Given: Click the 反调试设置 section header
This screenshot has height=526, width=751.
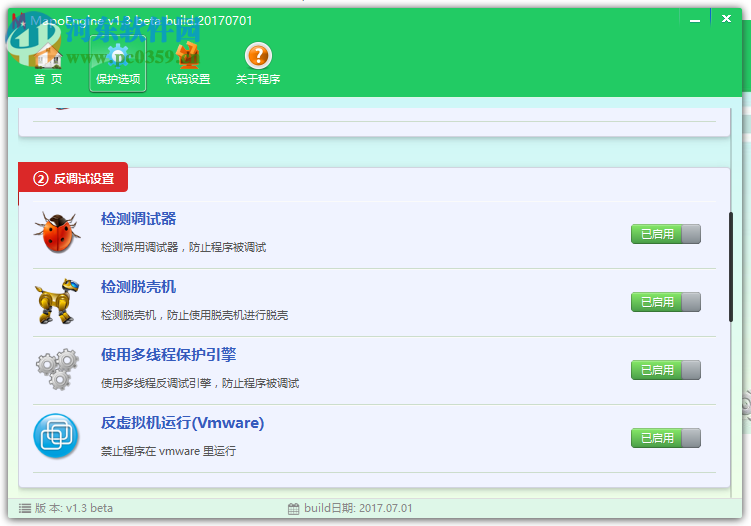Looking at the screenshot, I should [73, 178].
